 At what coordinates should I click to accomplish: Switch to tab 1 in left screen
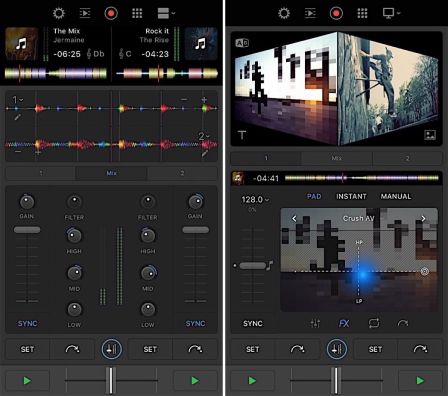tap(41, 173)
